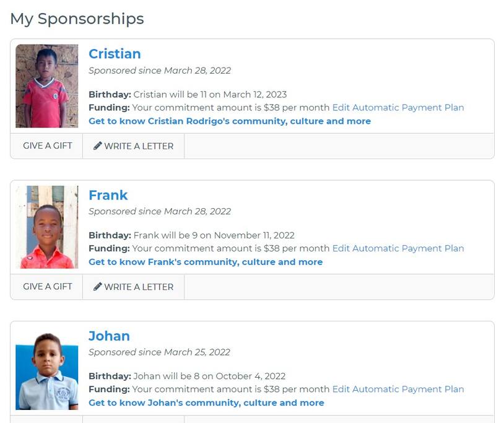The height and width of the screenshot is (423, 504).
Task: Click the Cristian name heading link
Action: (x=115, y=54)
